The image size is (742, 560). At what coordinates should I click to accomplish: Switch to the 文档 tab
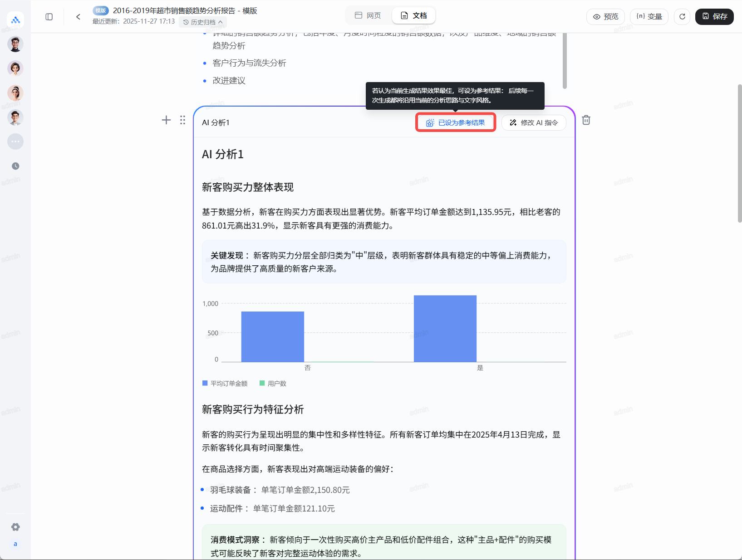coord(414,16)
